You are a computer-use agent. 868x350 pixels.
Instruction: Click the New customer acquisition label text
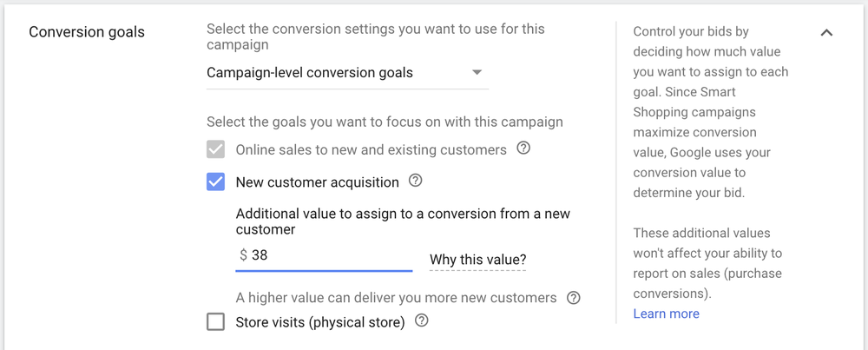(x=318, y=182)
